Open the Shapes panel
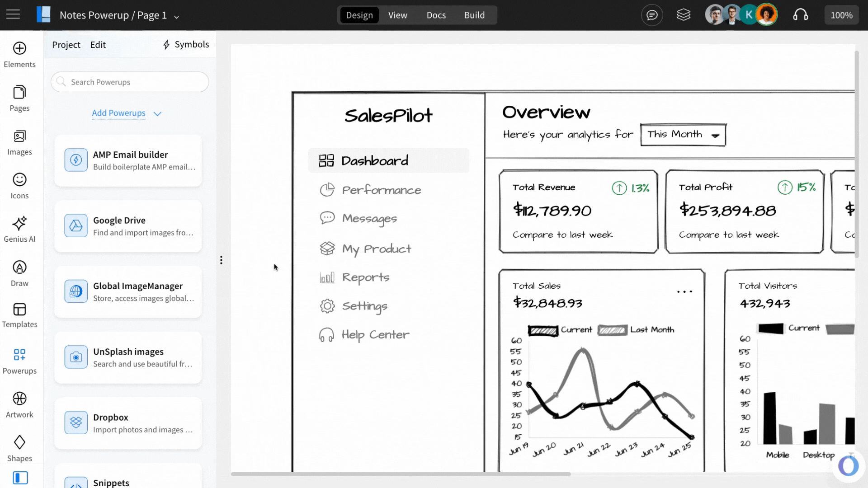Viewport: 868px width, 488px height. [x=19, y=443]
